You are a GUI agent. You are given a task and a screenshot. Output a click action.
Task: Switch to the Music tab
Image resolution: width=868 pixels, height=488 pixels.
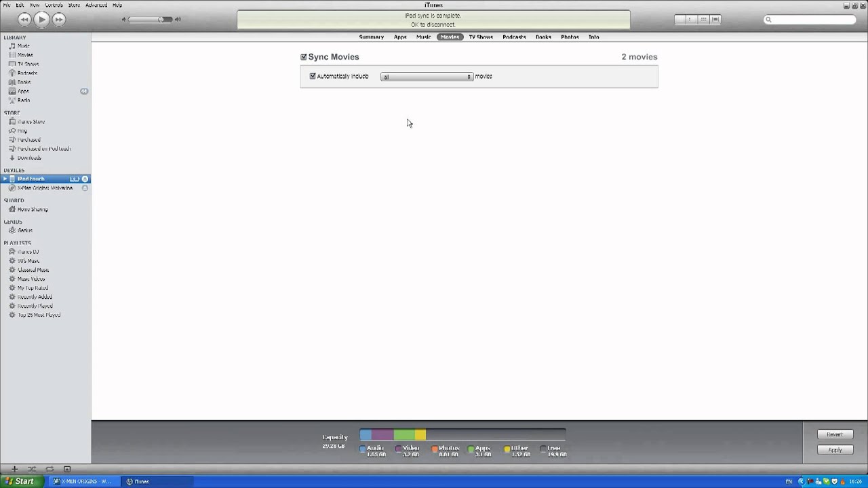(x=423, y=37)
